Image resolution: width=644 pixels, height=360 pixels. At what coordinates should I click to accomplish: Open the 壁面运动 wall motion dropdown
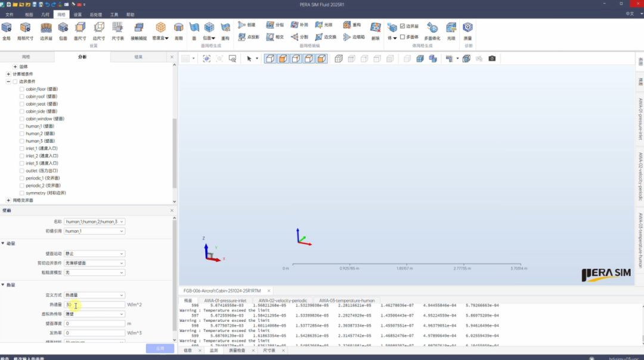click(95, 254)
